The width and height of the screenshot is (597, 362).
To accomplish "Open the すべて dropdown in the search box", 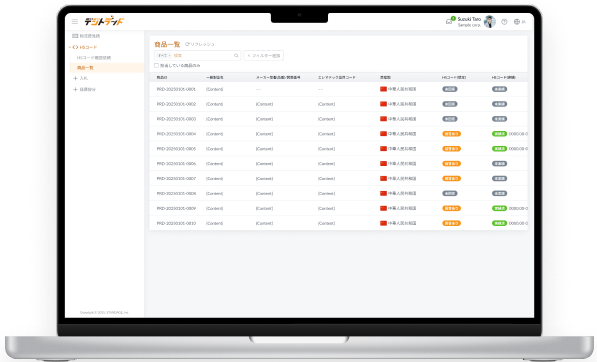I will 164,56.
